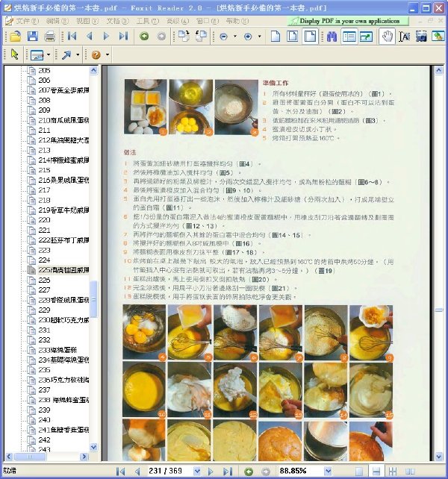
Task: Open the zoom percentage dropdown
Action: point(328,471)
